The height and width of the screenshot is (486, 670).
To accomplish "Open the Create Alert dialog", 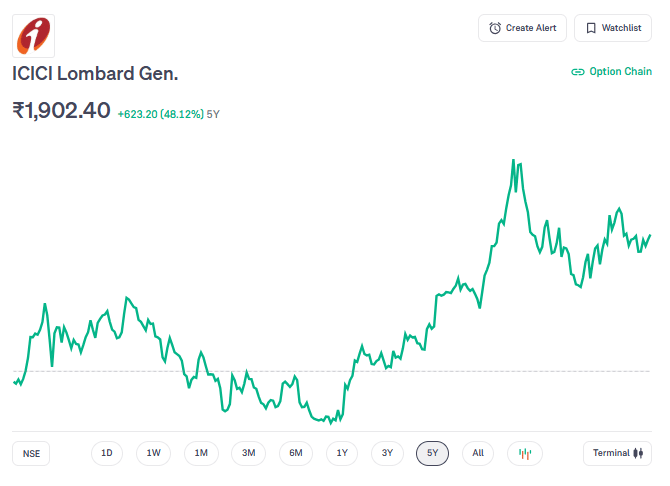I will [522, 28].
